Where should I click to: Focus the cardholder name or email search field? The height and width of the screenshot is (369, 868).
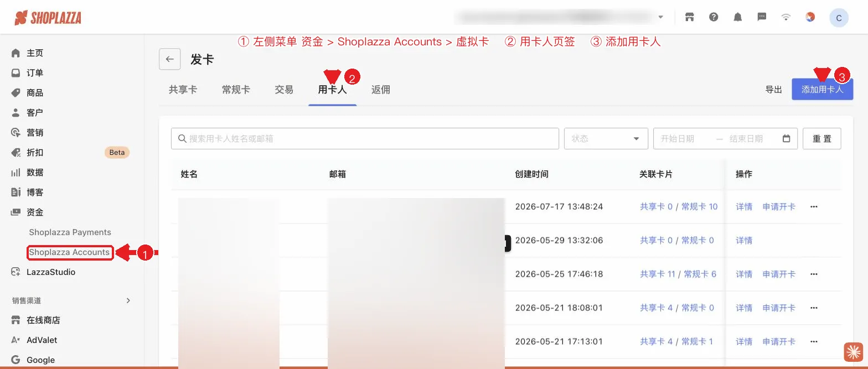[x=365, y=139]
